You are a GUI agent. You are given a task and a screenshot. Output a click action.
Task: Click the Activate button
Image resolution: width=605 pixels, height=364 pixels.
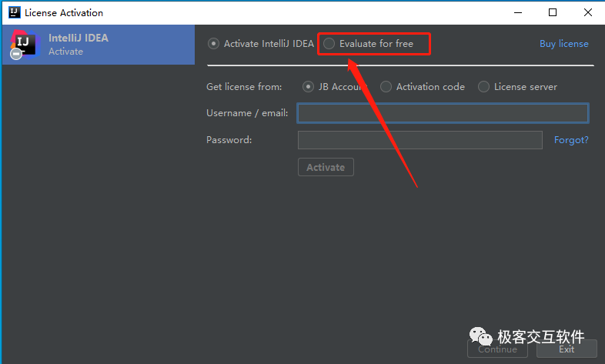[326, 167]
